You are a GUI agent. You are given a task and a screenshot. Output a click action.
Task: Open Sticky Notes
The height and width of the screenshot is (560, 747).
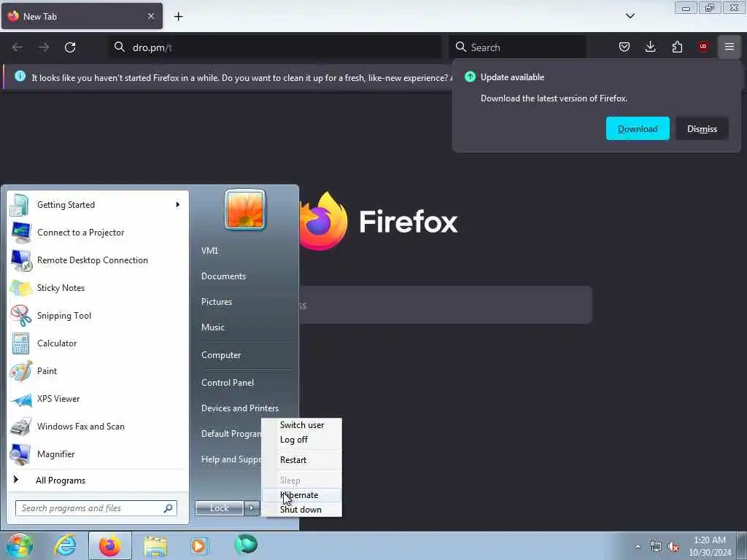click(x=98, y=287)
